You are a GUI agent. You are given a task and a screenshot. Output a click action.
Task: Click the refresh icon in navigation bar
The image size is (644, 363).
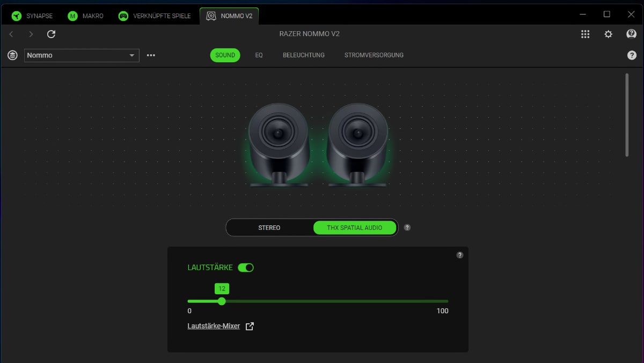click(x=51, y=34)
